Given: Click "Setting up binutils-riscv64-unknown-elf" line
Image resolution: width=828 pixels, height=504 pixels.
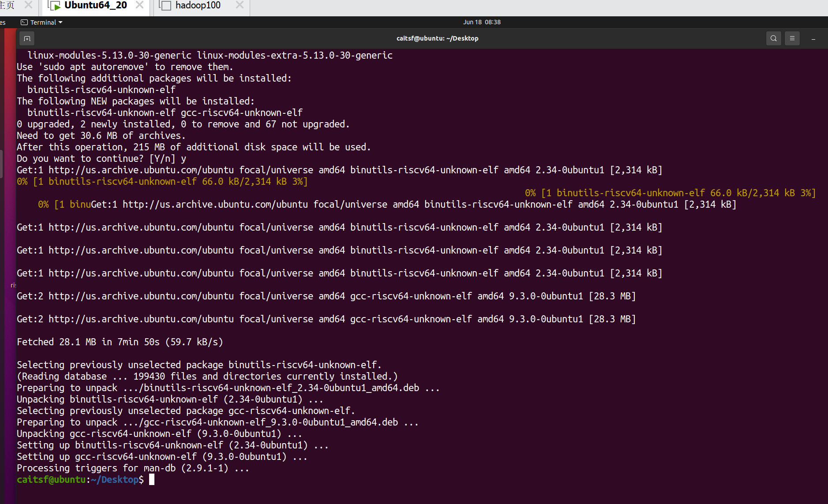Looking at the screenshot, I should coord(172,445).
